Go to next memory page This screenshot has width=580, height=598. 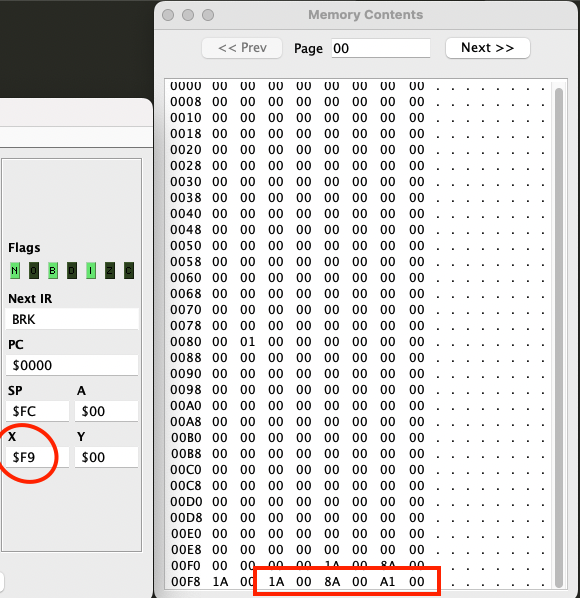[488, 48]
